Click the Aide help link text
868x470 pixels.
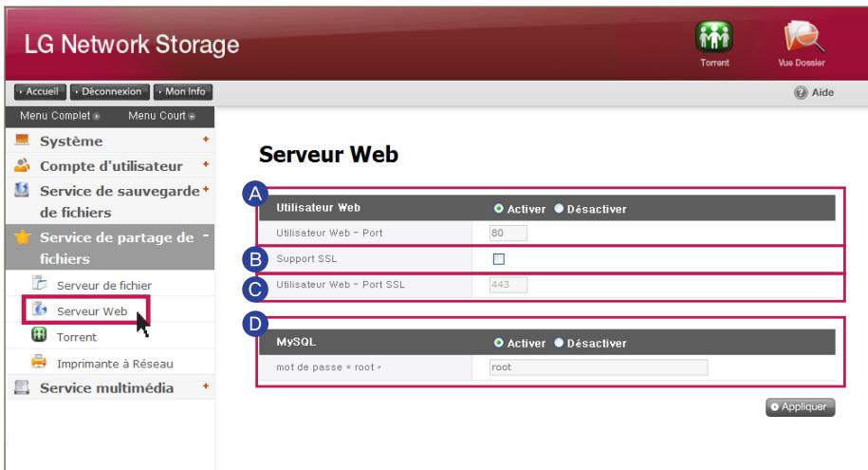pyautogui.click(x=822, y=92)
